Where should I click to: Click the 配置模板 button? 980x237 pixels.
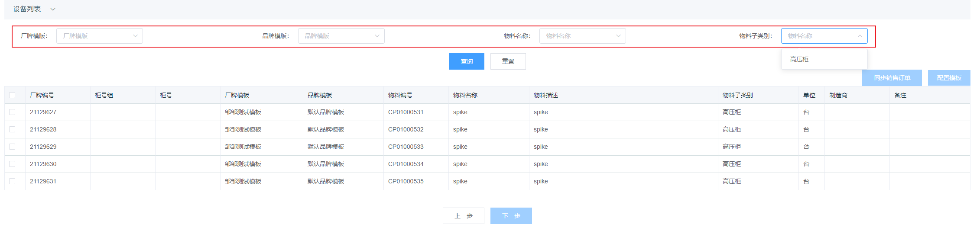click(x=949, y=78)
